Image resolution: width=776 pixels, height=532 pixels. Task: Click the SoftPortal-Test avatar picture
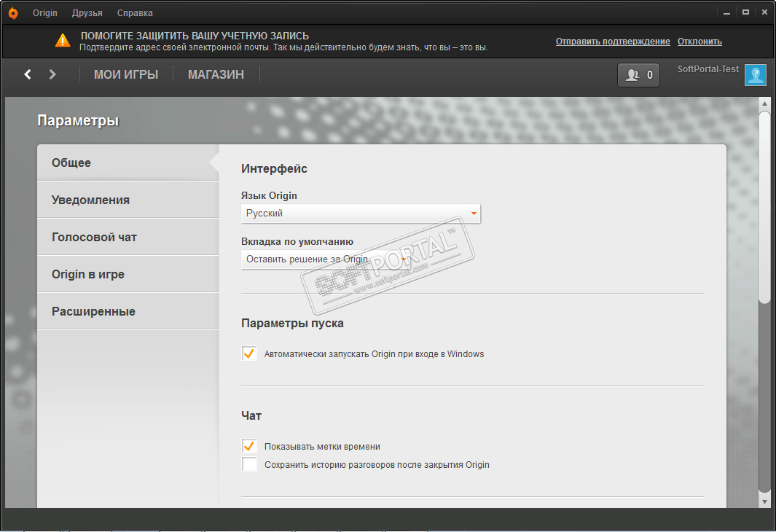755,75
